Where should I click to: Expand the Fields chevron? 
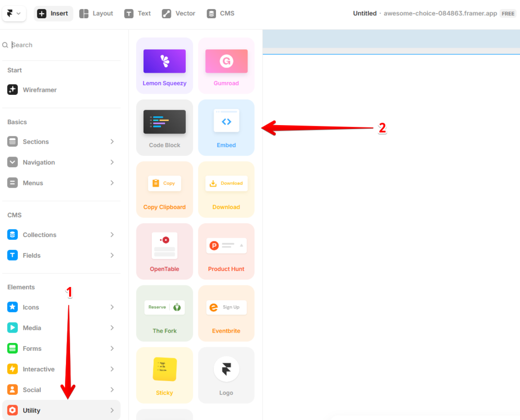(x=112, y=255)
